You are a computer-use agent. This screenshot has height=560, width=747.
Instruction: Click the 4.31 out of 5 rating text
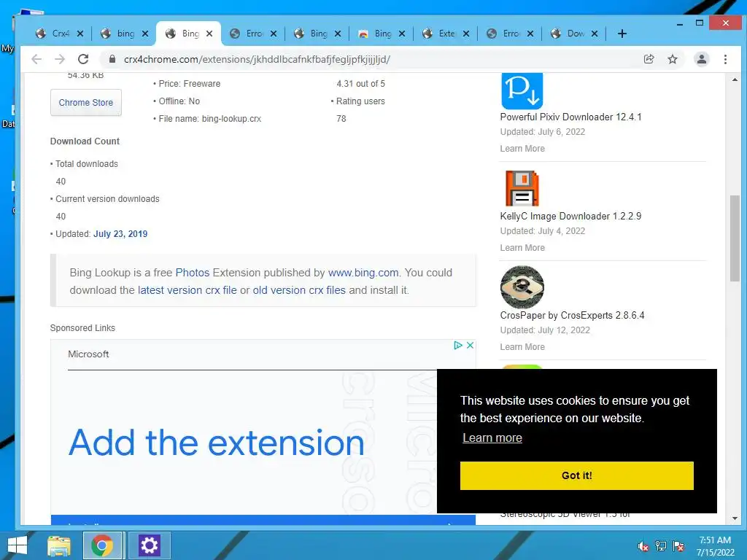[360, 83]
